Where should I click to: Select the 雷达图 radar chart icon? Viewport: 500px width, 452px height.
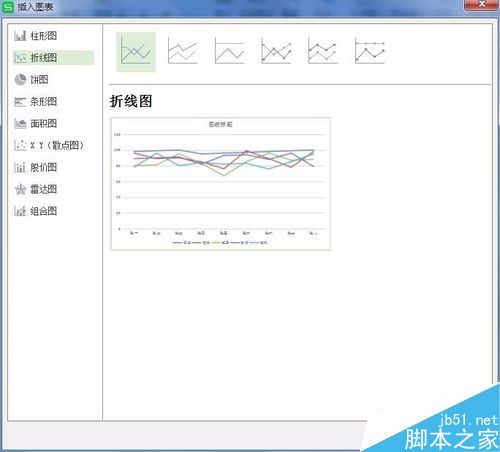[20, 189]
